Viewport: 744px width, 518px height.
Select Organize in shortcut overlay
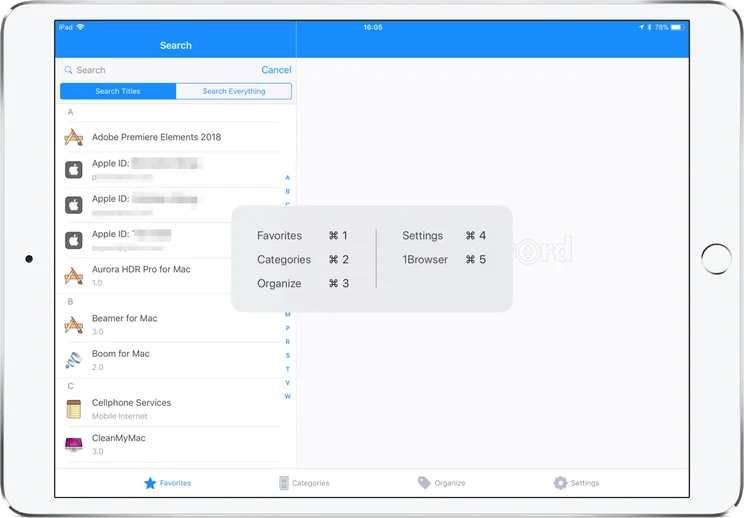click(303, 283)
